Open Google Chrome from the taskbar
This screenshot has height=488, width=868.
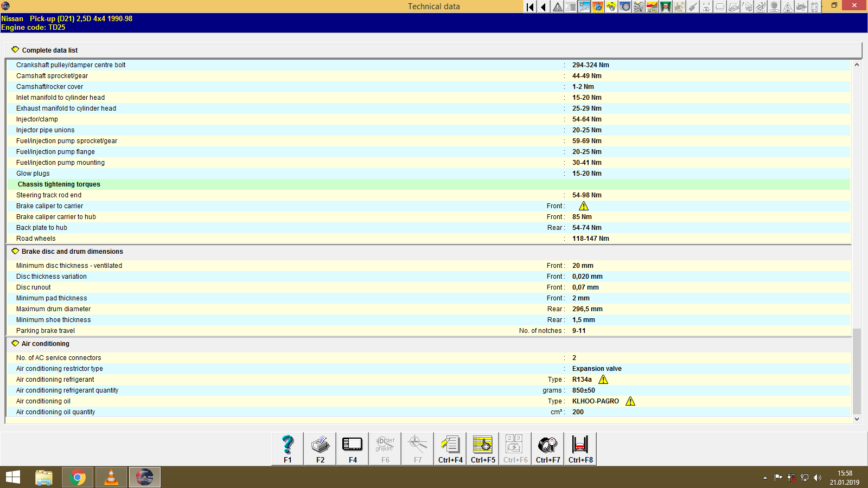click(77, 477)
